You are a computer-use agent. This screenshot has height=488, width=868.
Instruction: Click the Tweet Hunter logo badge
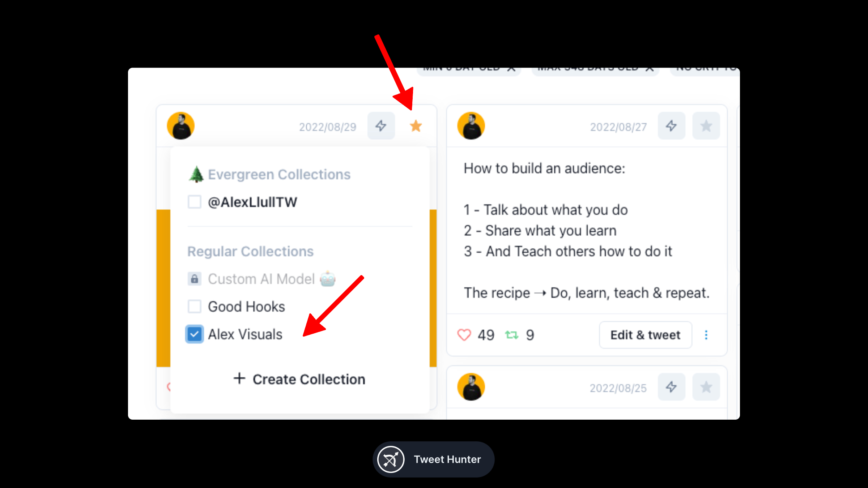[434, 459]
